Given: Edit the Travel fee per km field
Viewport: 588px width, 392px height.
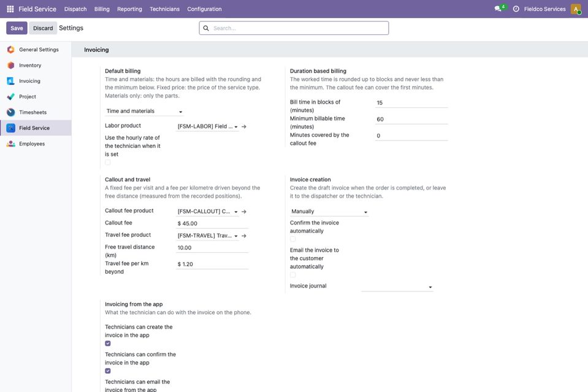Looking at the screenshot, I should 212,264.
